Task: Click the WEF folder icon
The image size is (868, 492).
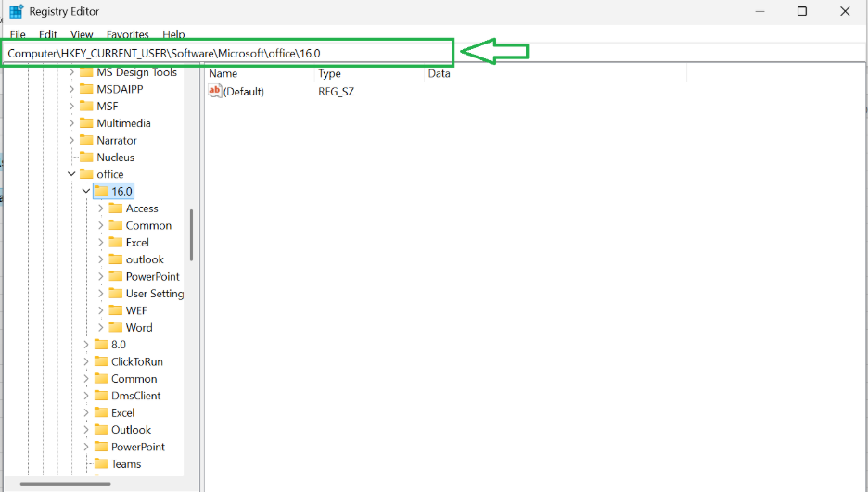Action: point(115,310)
